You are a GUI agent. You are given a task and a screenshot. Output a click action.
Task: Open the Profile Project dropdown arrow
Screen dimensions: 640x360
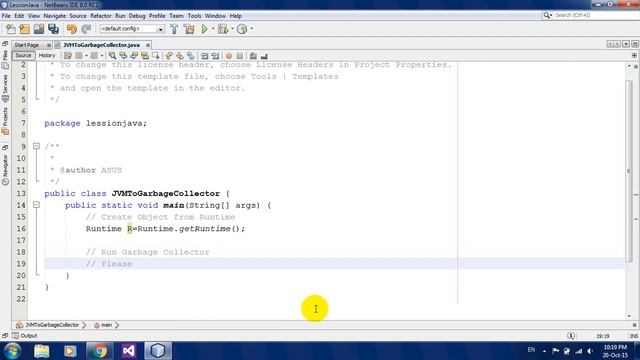(251, 29)
